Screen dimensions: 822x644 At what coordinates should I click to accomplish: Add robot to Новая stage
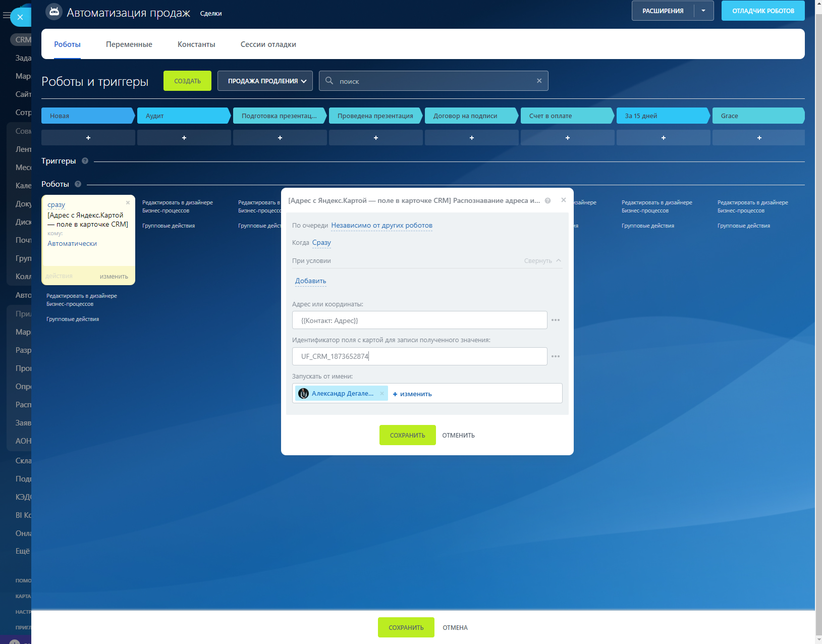coord(88,138)
